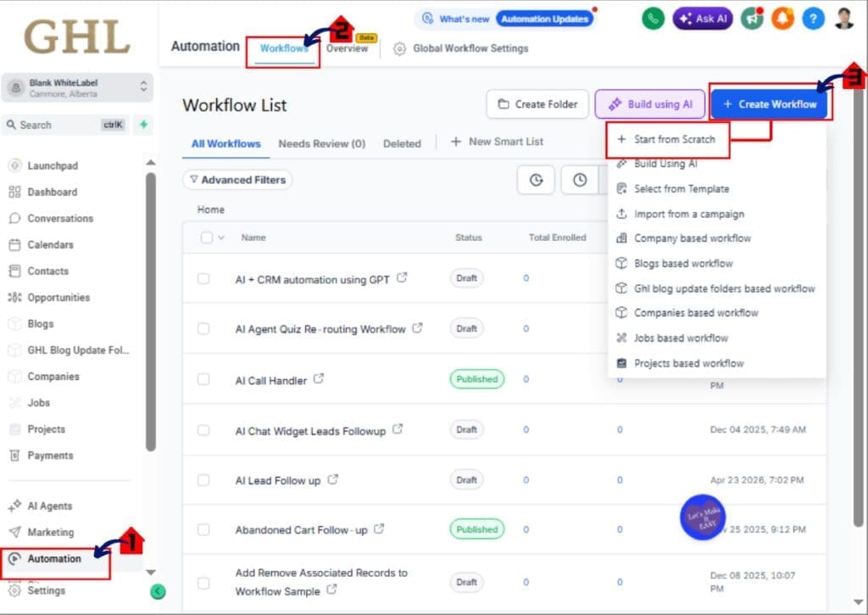Open the megaphone announcements icon
This screenshot has height=615, width=868.
[752, 19]
